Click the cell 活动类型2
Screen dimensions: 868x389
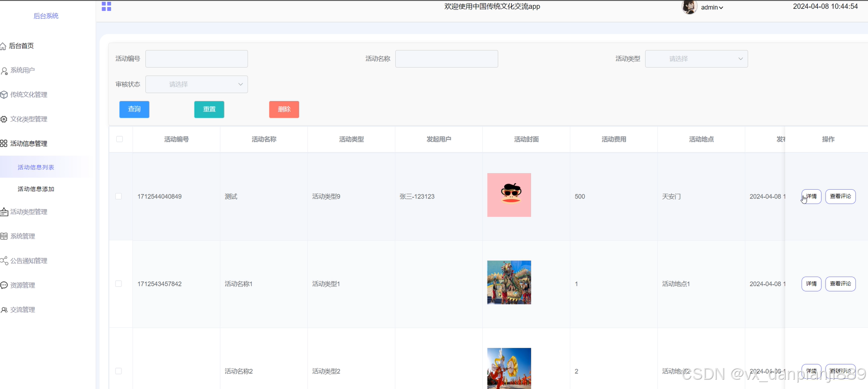(x=326, y=371)
